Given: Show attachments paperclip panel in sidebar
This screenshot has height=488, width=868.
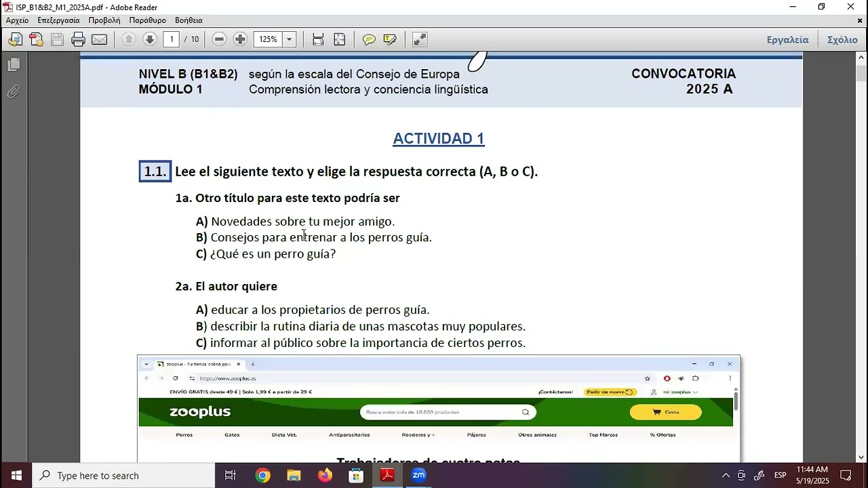Looking at the screenshot, I should (x=14, y=91).
